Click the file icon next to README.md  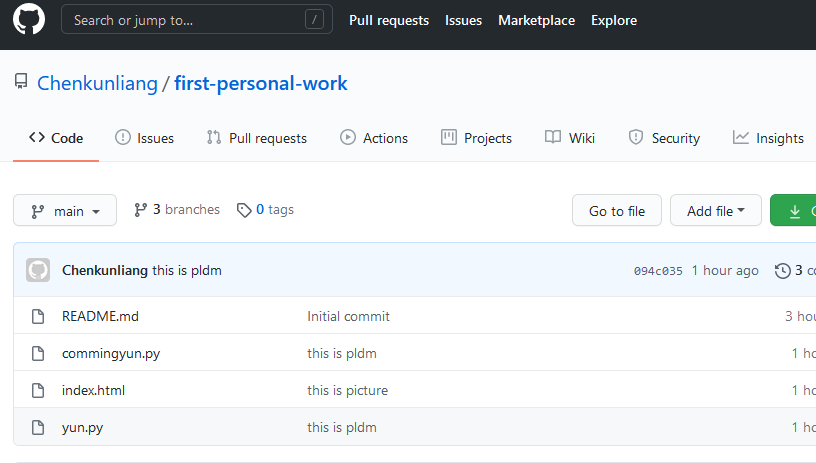[38, 316]
